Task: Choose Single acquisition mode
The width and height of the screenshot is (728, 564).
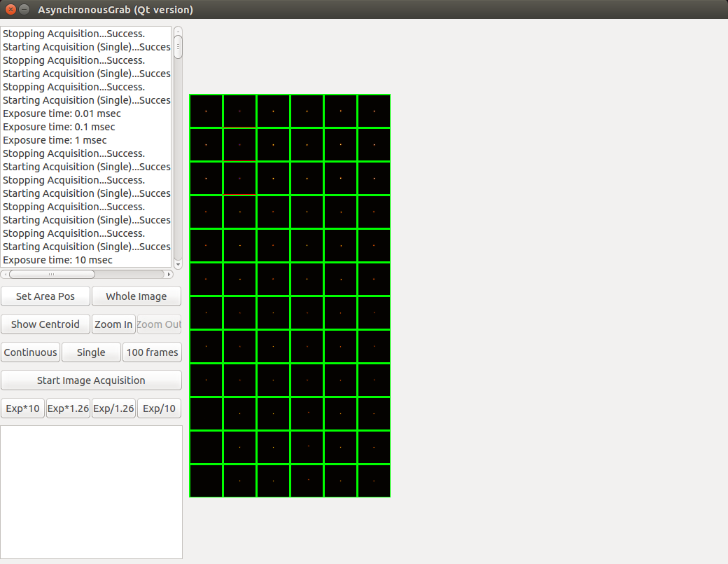Action: click(x=91, y=352)
